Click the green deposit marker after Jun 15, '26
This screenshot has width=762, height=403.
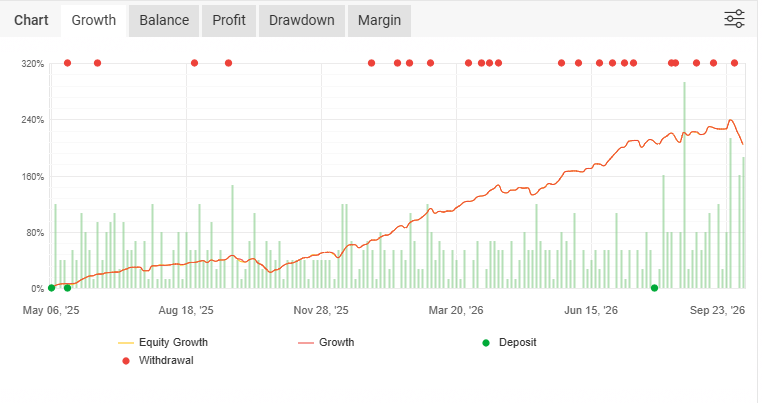click(x=655, y=288)
